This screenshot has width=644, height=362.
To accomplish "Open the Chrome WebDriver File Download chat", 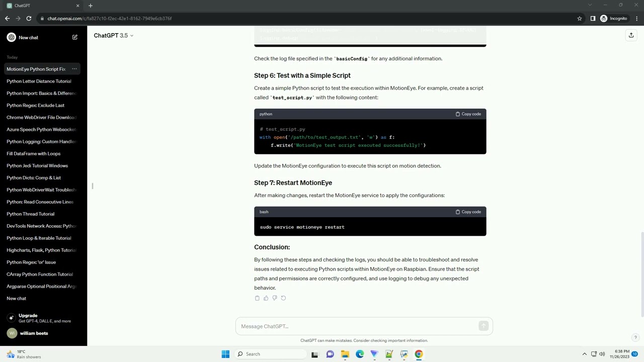I will point(43,117).
